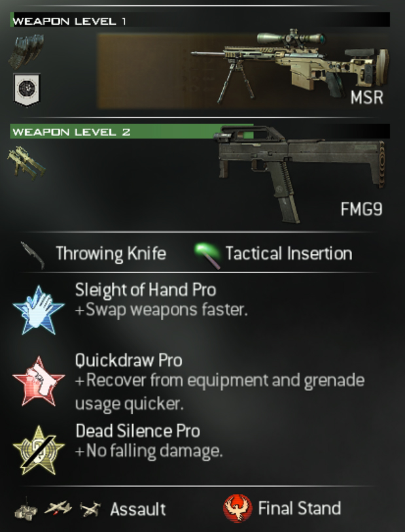
Task: Click the Final Stand phoenix emblem
Action: coord(238,508)
